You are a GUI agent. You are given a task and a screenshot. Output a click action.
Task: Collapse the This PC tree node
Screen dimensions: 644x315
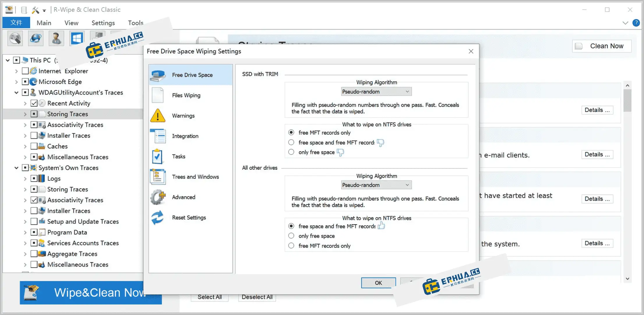point(8,60)
